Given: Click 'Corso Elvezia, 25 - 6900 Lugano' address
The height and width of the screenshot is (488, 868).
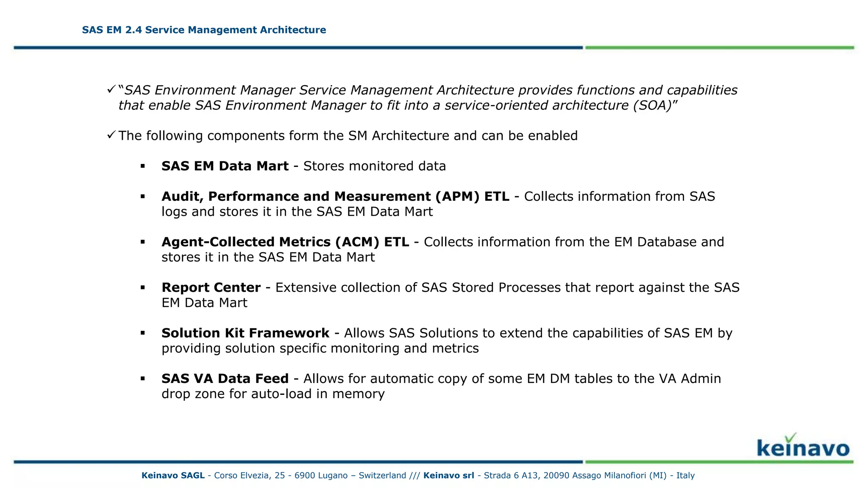Looking at the screenshot, I should [x=281, y=475].
